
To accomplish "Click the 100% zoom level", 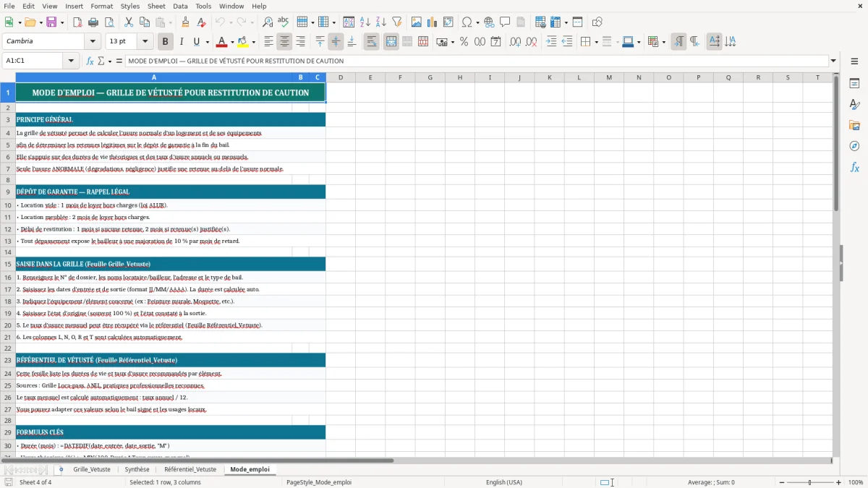I will [856, 482].
